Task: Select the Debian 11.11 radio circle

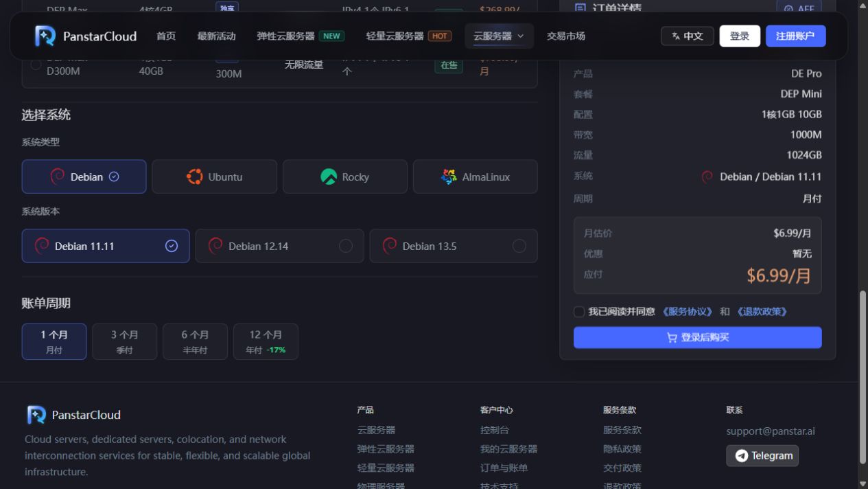Action: coord(172,246)
